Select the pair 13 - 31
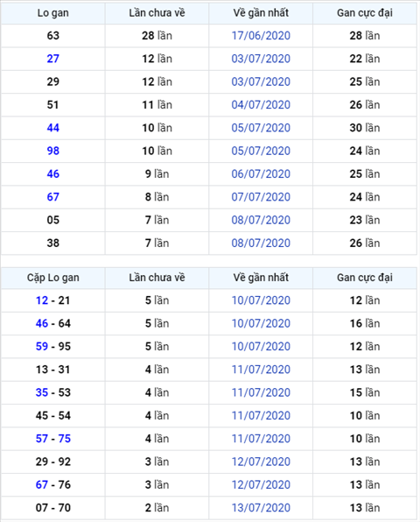The height and width of the screenshot is (522, 420). (x=52, y=370)
